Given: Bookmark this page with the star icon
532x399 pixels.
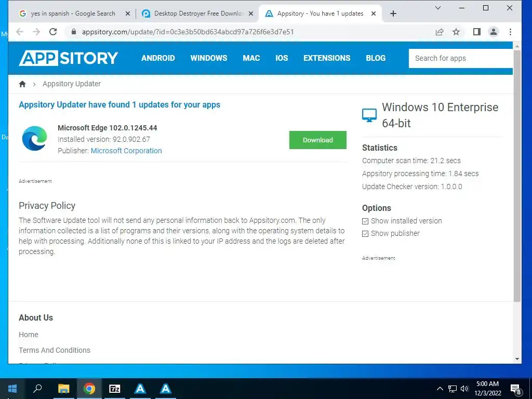Looking at the screenshot, I should point(456,32).
